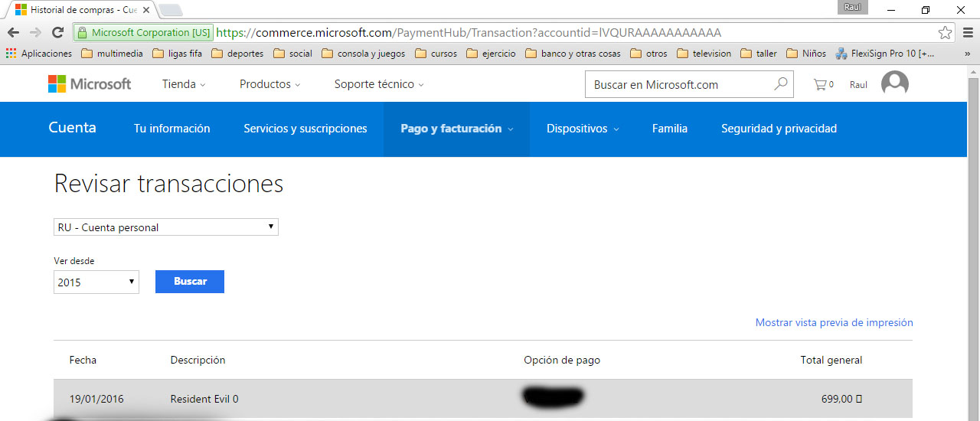Expand the Tienda menu
Image resolution: width=980 pixels, height=421 pixels.
pyautogui.click(x=184, y=84)
